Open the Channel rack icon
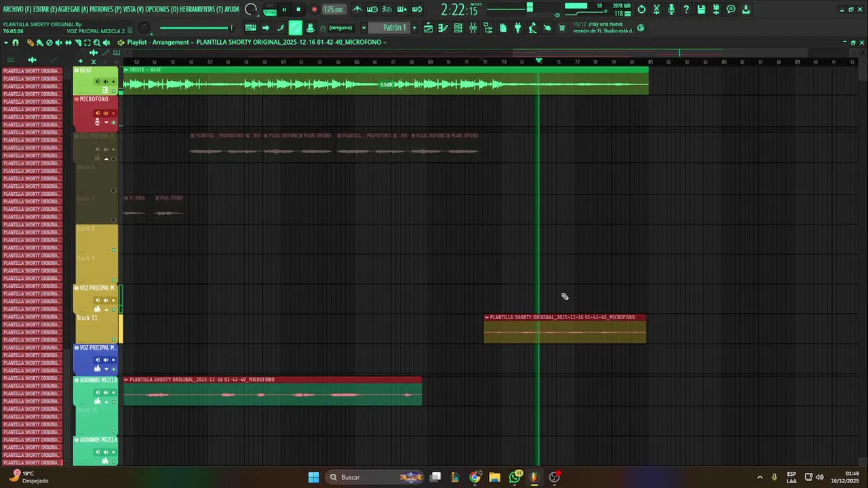The width and height of the screenshot is (868, 488). click(458, 28)
